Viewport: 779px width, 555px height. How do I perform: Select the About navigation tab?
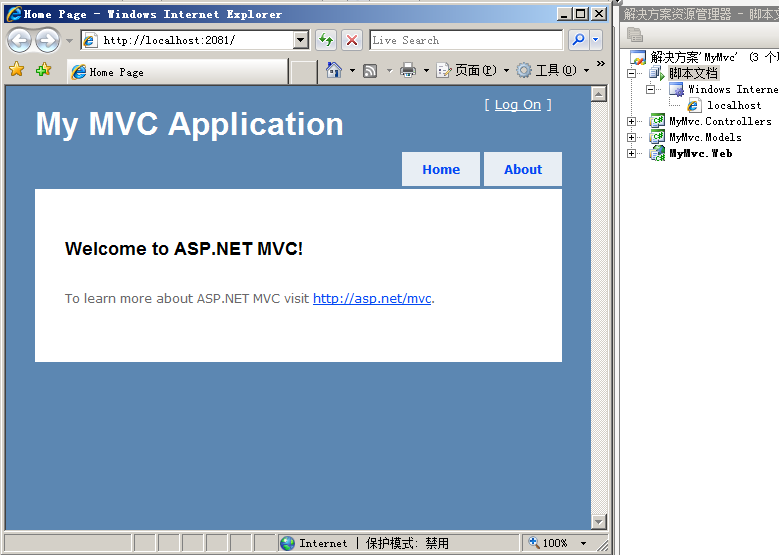[522, 170]
